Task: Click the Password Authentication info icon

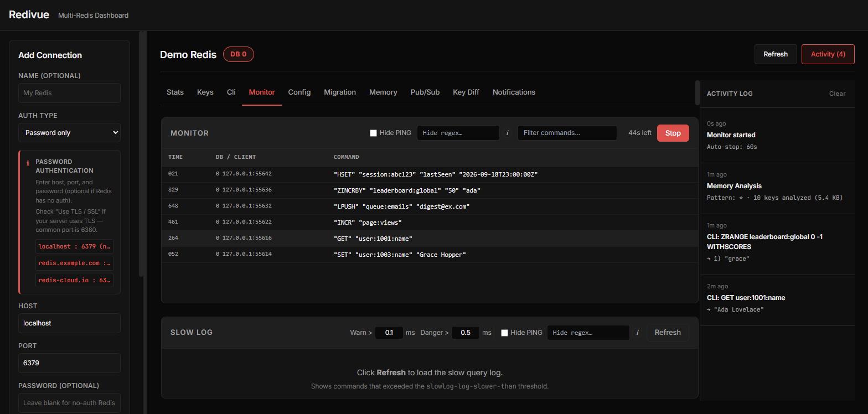Action: tap(28, 163)
